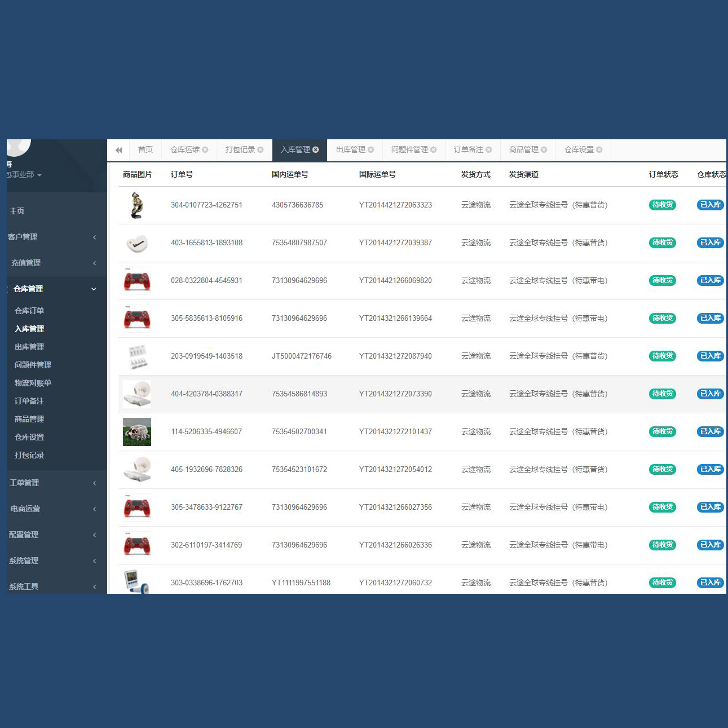This screenshot has height=728, width=728.
Task: Open 物流对账单 in the sidebar
Action: [33, 383]
